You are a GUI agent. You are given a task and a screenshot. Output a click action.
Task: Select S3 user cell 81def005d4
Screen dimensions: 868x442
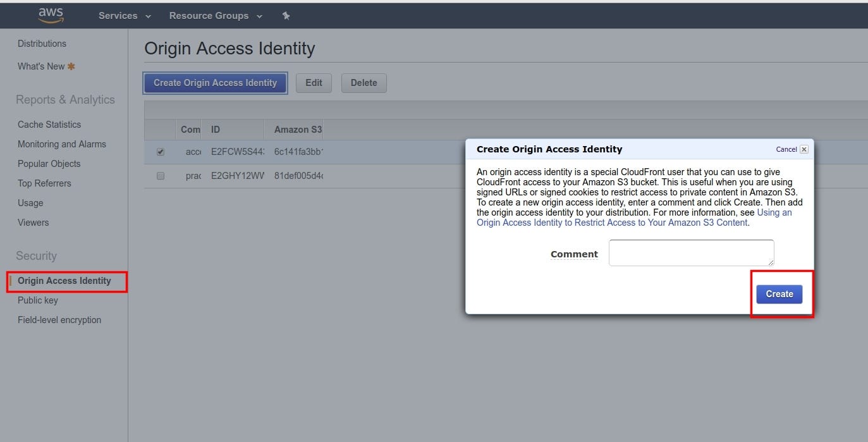coord(298,176)
